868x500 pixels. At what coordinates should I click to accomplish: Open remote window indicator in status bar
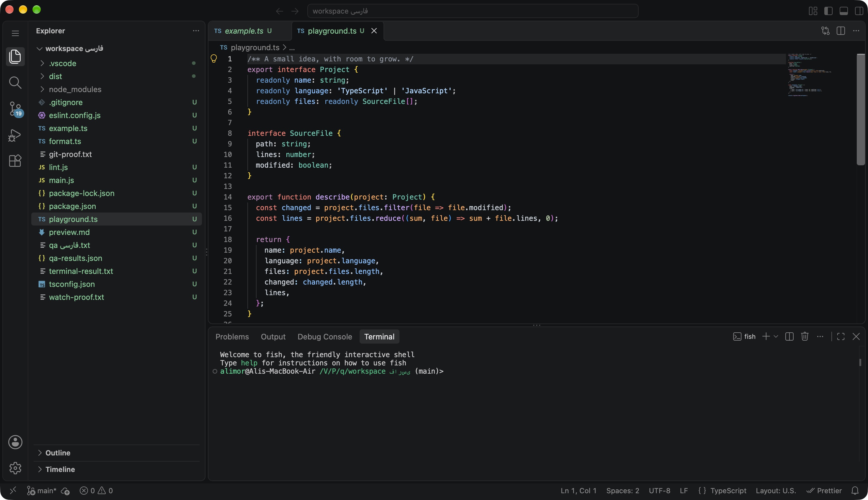(13, 491)
